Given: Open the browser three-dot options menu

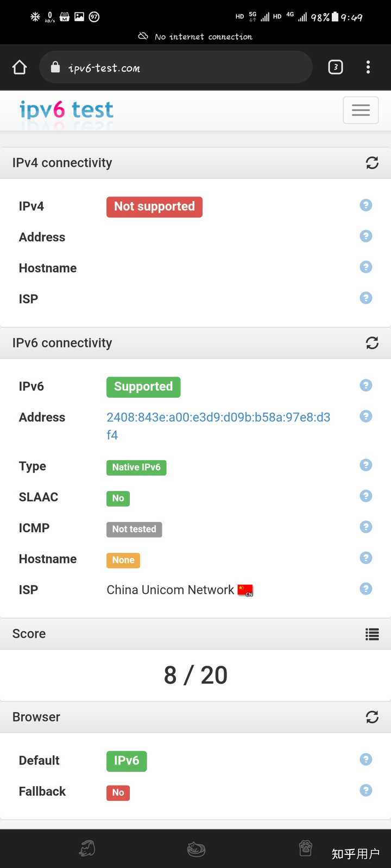Looking at the screenshot, I should [x=368, y=67].
